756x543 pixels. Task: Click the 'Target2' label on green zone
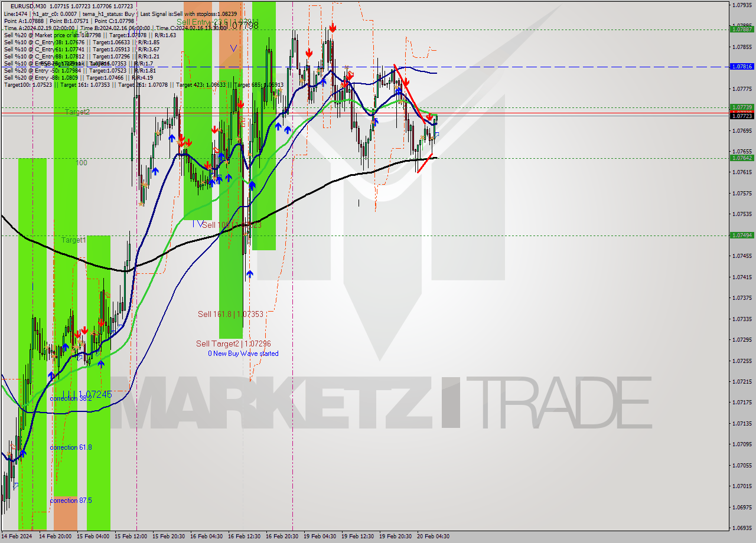coord(77,112)
